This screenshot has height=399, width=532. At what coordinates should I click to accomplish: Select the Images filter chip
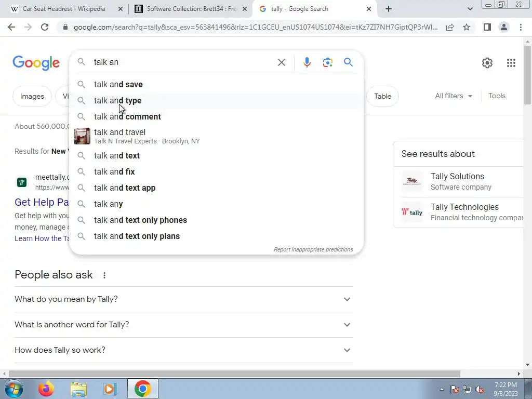pos(32,96)
